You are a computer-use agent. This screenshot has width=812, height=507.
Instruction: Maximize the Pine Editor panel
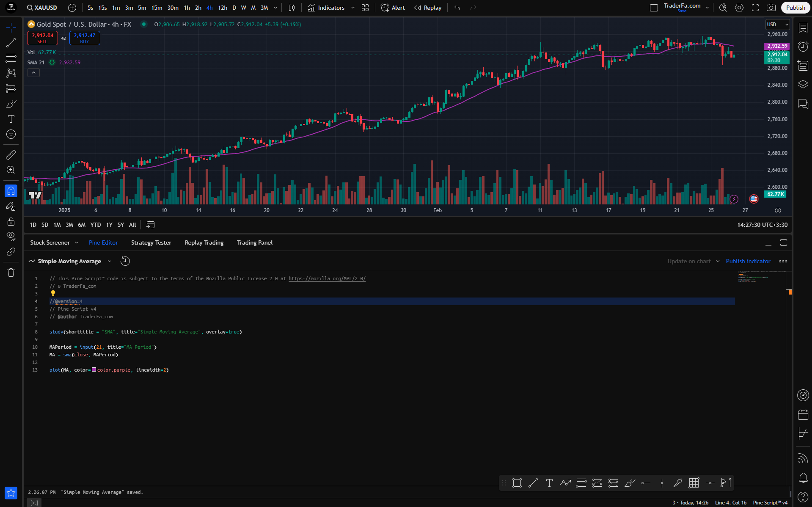tap(784, 242)
